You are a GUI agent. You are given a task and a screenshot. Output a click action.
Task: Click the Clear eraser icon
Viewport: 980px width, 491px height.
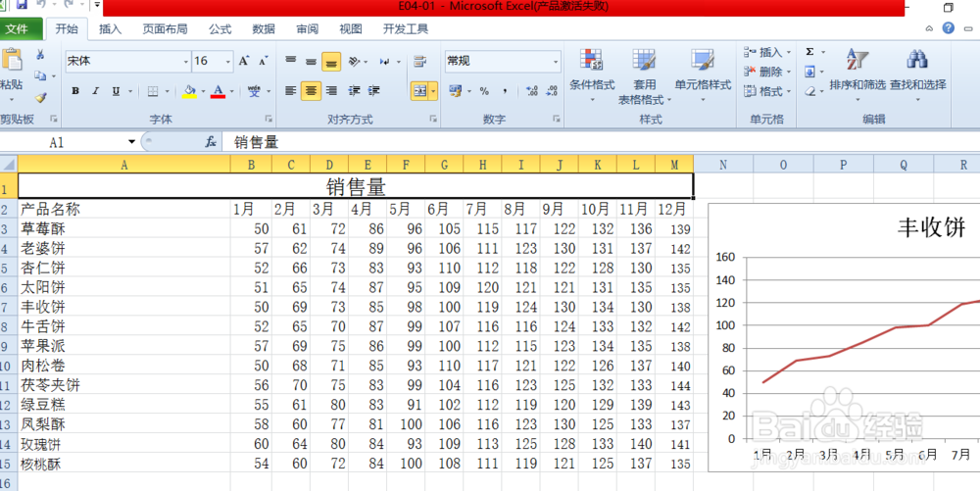point(810,92)
